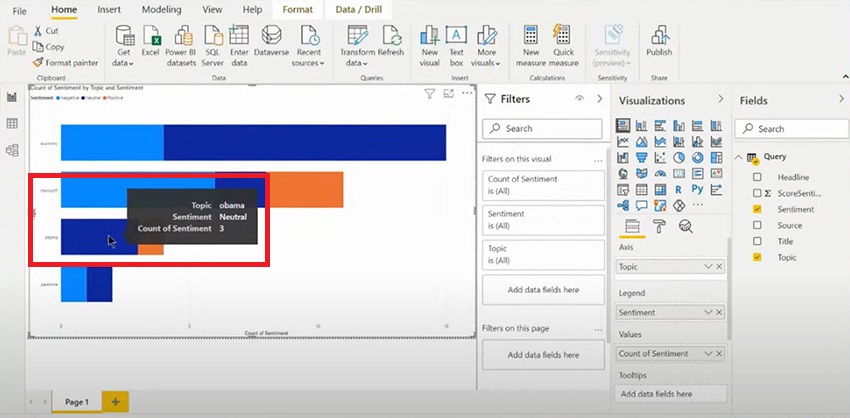This screenshot has width=850, height=418.
Task: Open Count of Sentiment values dropdown
Action: click(x=708, y=353)
